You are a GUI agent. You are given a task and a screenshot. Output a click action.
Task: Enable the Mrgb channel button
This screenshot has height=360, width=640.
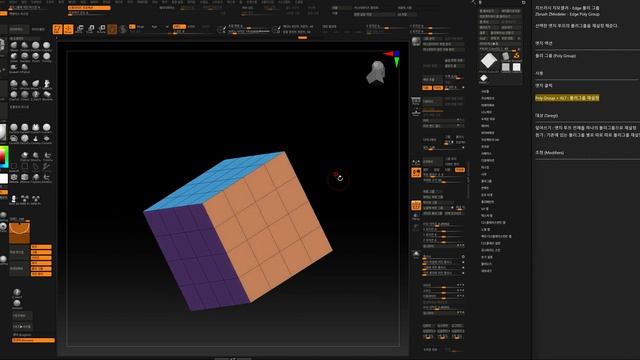point(140,27)
